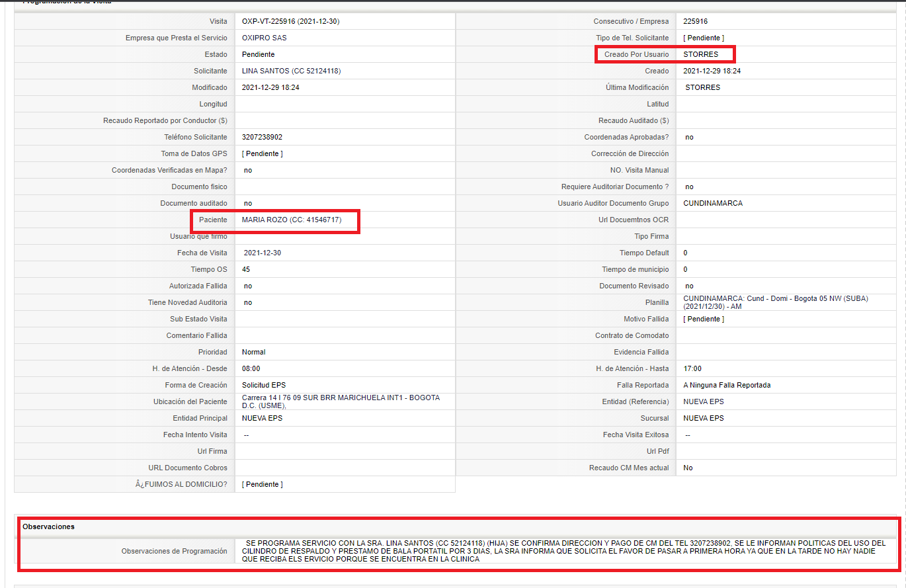
Task: Click the Documento Revisado value no
Action: [689, 286]
